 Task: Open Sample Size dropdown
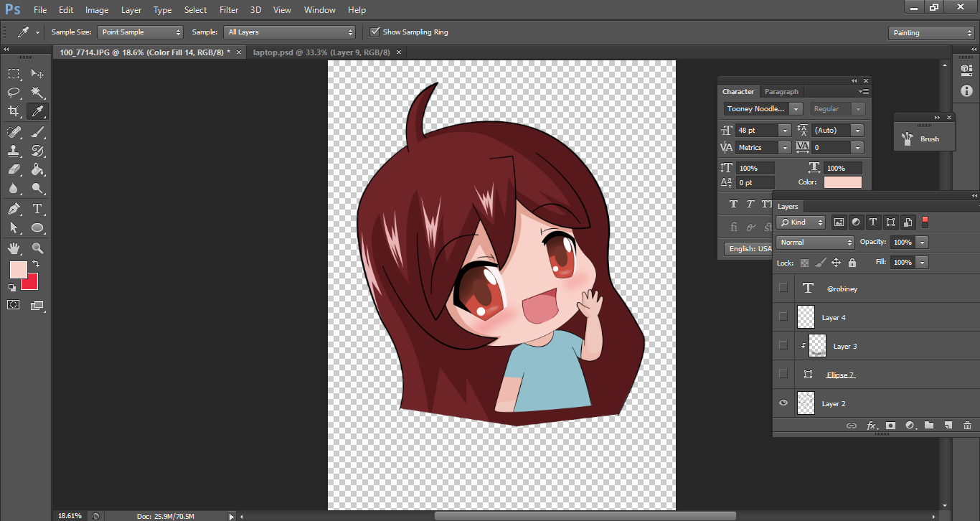point(141,32)
